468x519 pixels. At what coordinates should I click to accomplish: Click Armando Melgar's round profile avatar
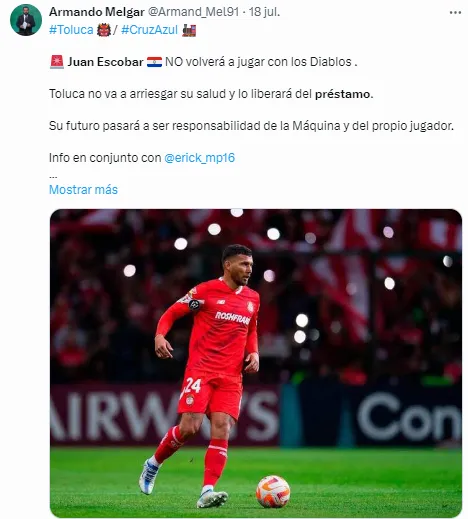click(x=26, y=20)
